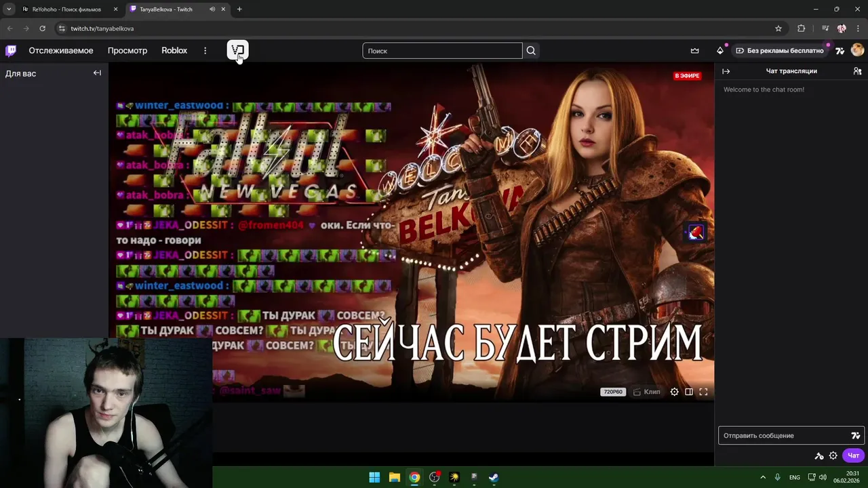Open Chrome profile avatar
The height and width of the screenshot is (488, 868).
(x=842, y=28)
